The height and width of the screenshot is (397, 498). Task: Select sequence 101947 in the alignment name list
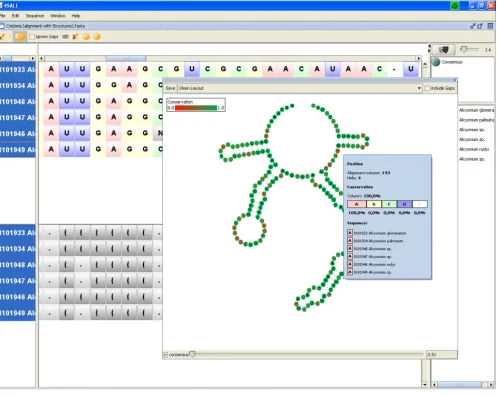click(18, 118)
